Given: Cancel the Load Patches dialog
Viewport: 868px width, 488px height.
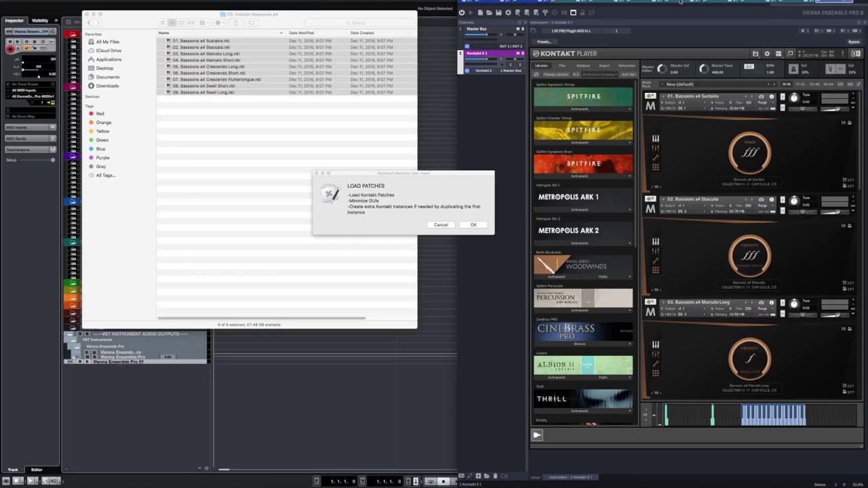Looking at the screenshot, I should (441, 225).
